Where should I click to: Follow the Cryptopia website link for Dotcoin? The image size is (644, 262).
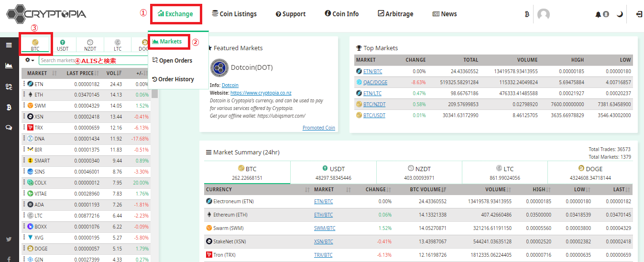coord(261,93)
